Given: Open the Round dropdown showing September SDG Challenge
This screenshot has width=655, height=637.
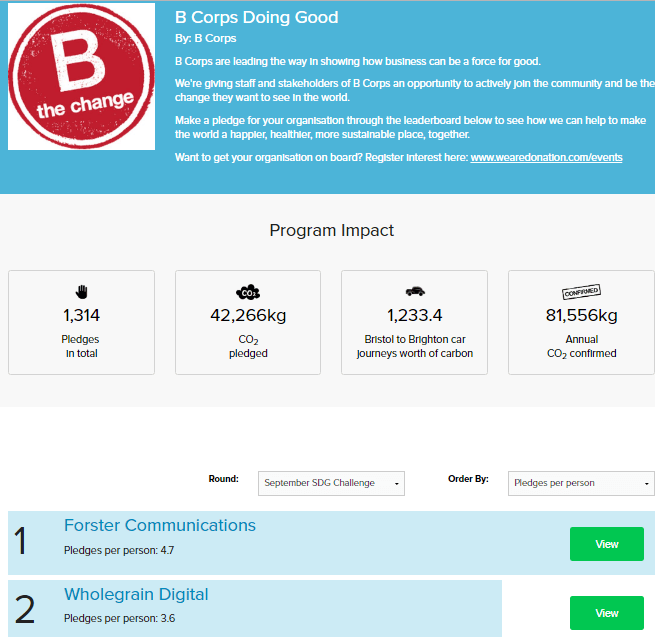Looking at the screenshot, I should pos(331,483).
